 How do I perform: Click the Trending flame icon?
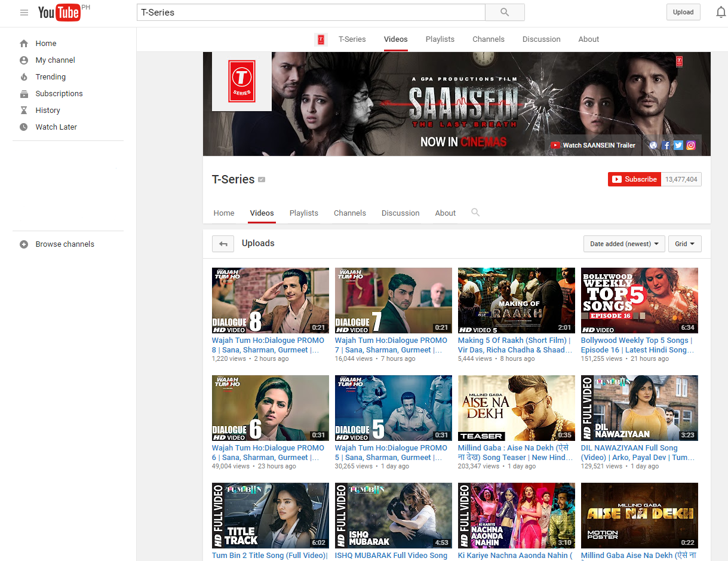[24, 77]
